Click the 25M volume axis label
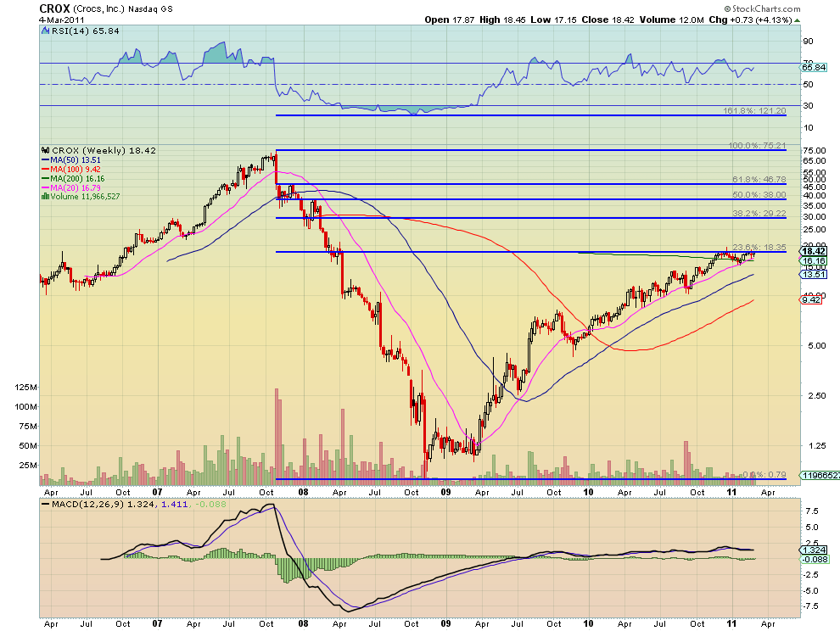 [x=28, y=465]
